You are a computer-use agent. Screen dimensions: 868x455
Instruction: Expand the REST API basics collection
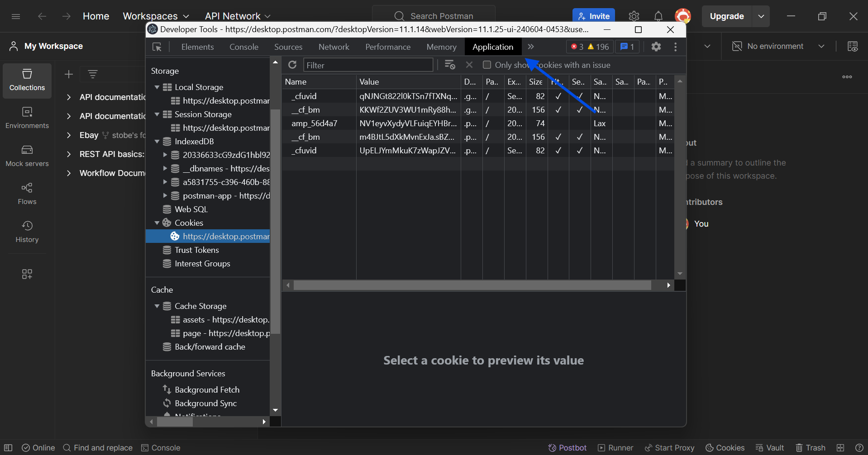[x=69, y=154]
